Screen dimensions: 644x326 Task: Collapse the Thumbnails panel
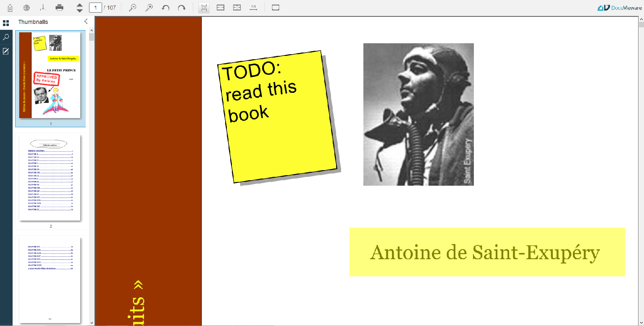[86, 21]
